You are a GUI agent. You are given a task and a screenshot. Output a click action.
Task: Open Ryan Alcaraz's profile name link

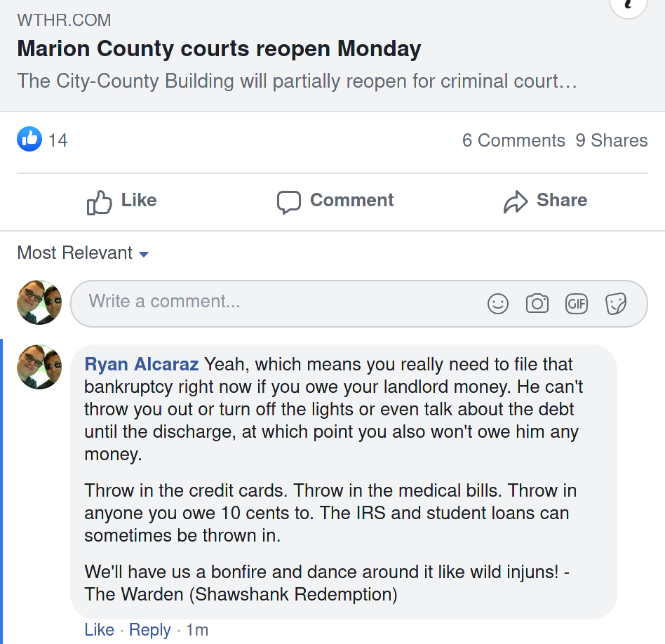click(x=142, y=365)
